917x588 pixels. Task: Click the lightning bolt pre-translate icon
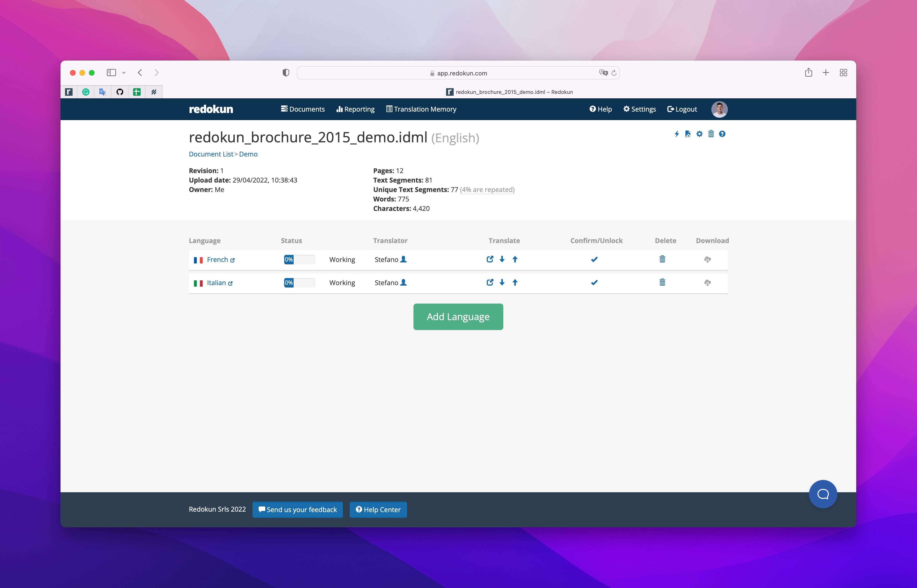[677, 134]
